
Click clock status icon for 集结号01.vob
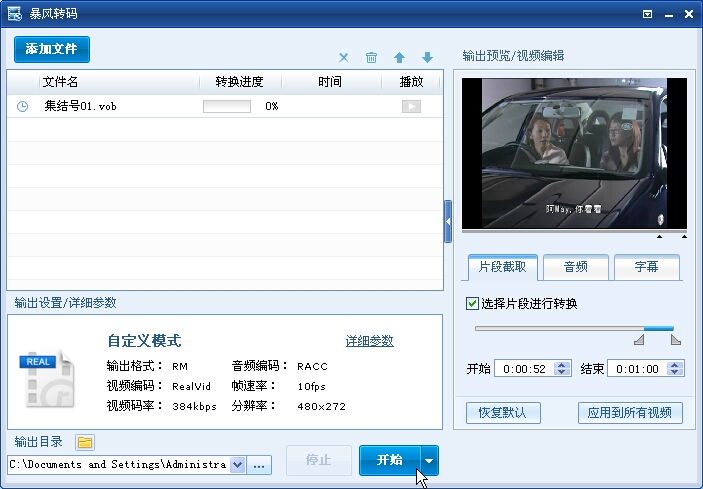tap(22, 107)
